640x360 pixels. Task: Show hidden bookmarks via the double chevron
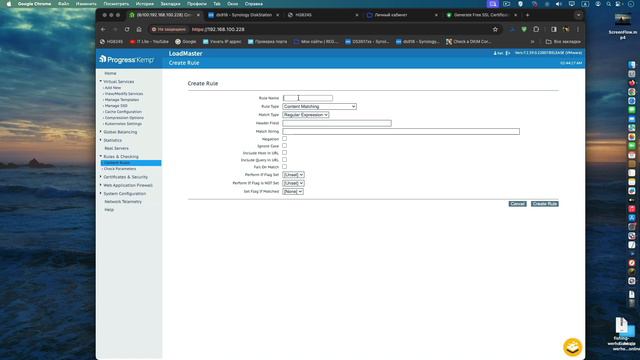(x=532, y=42)
